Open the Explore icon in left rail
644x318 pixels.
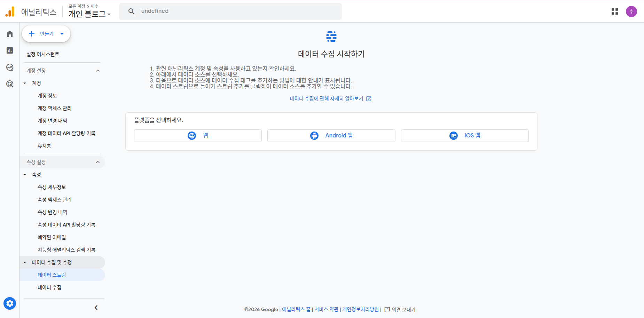point(10,67)
